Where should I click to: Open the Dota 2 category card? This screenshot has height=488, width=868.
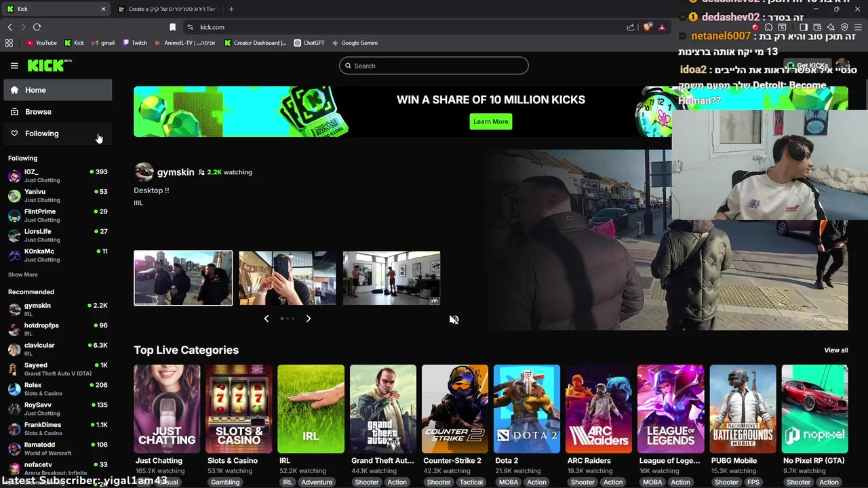tap(527, 409)
